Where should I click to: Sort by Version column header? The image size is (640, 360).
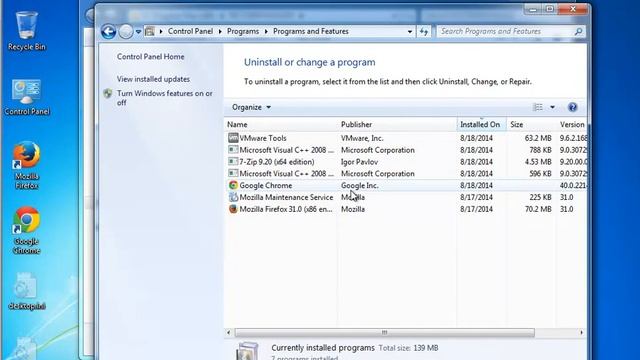coord(571,124)
